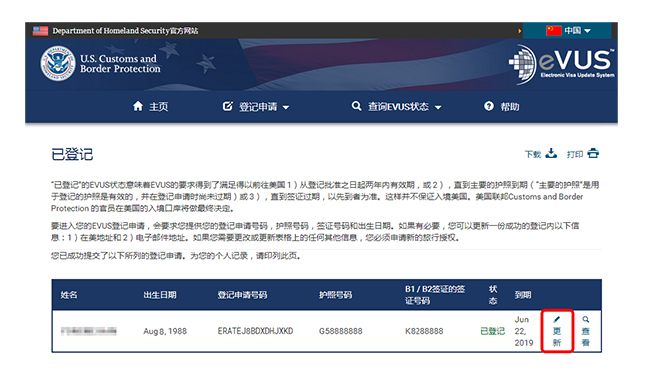The width and height of the screenshot is (650, 379).
Task: Click the 状态 column header
Action: click(493, 295)
